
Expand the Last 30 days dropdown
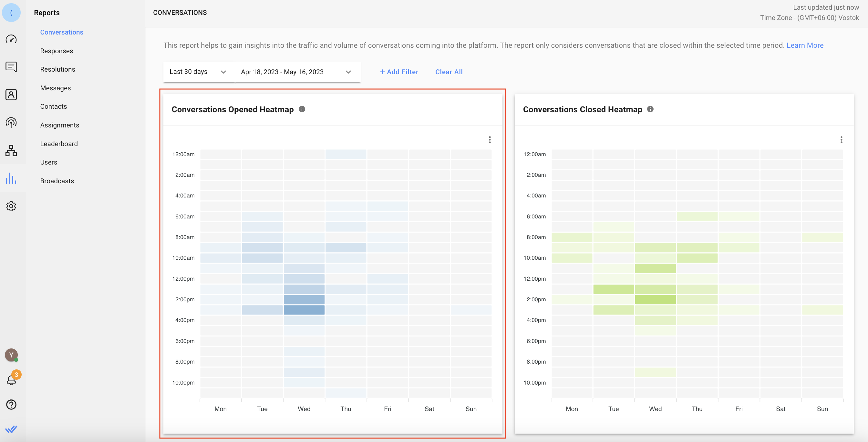coord(197,72)
